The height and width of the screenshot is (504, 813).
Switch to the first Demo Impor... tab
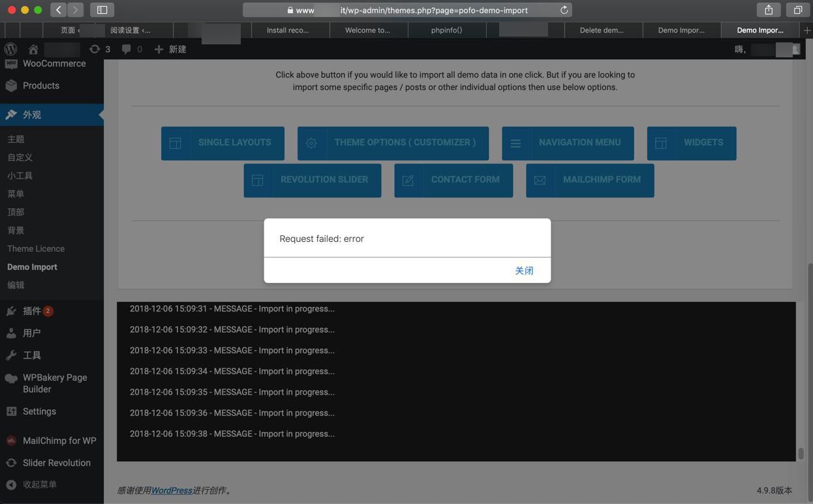click(681, 30)
